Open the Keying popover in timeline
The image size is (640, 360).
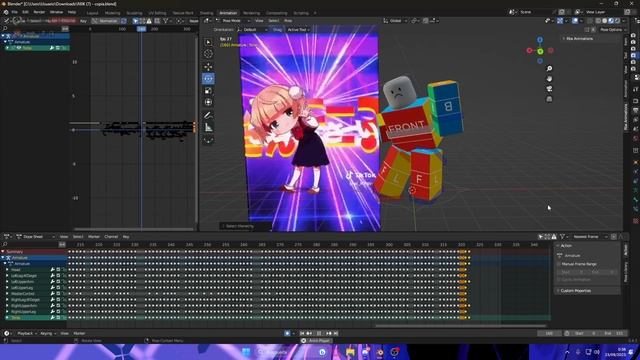click(48, 333)
